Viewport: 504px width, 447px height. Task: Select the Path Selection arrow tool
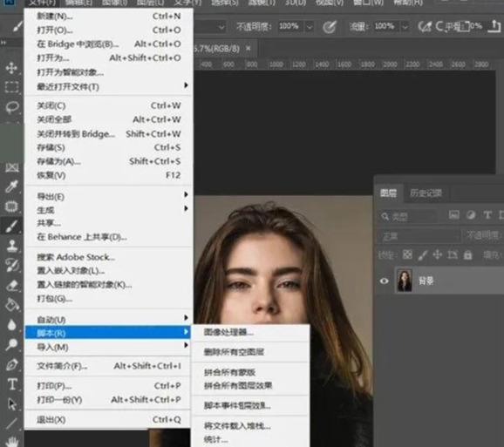pos(12,404)
